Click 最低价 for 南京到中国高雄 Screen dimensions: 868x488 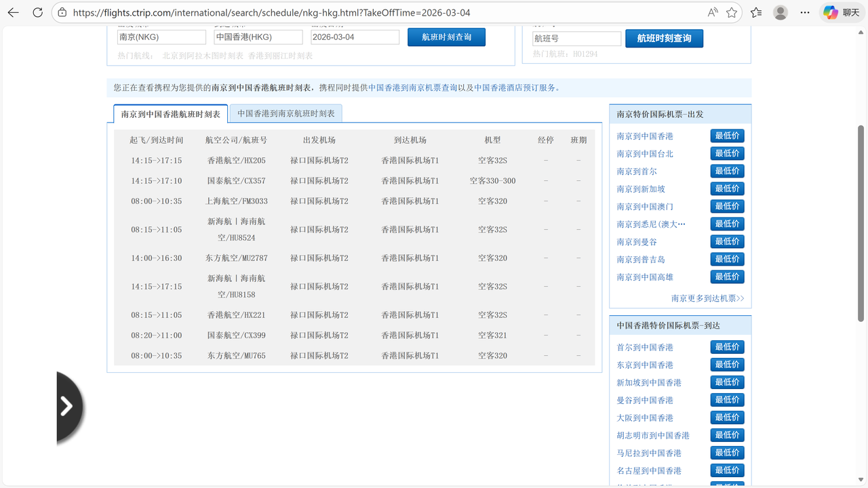pos(728,277)
